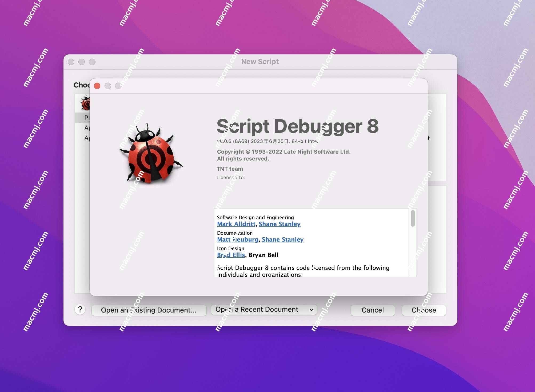Viewport: 535px width, 392px height.
Task: Click the help question mark button
Action: coord(80,310)
